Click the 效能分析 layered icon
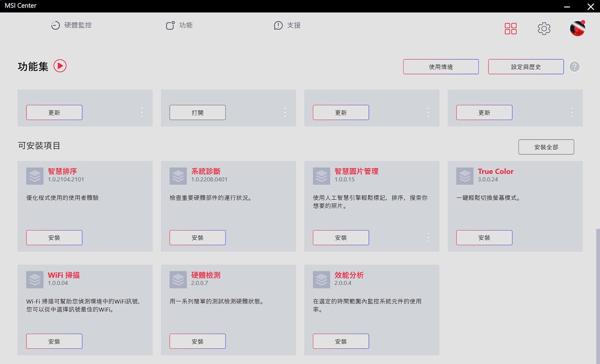The width and height of the screenshot is (600, 364). 322,280
